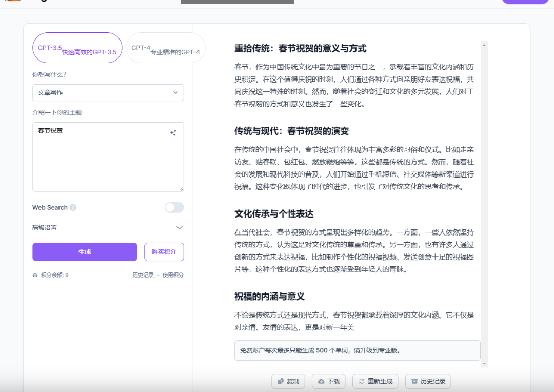Screen dimensions: 554x392
Task: Click the refresh icon on 重新生成 button
Action: (362, 381)
